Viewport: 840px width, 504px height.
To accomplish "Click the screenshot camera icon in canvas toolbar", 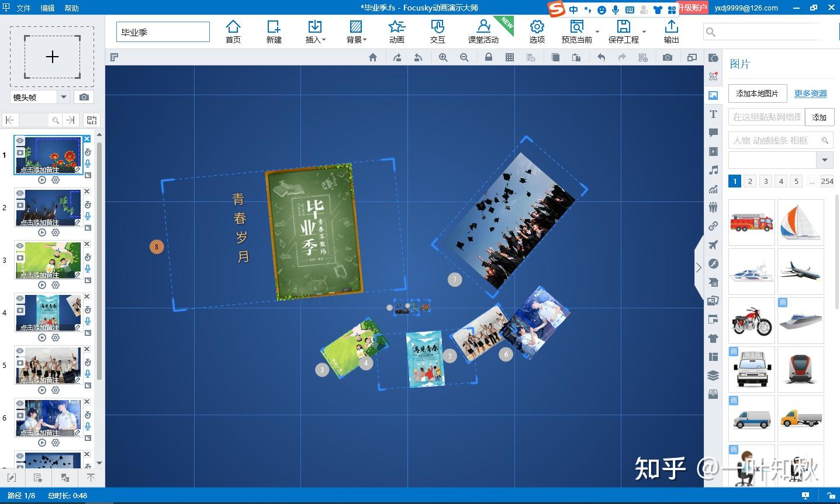I will (668, 57).
